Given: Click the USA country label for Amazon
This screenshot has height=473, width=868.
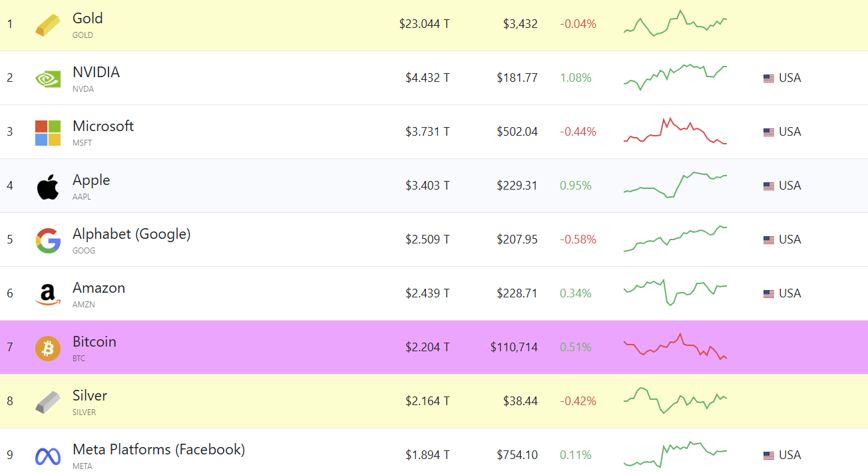Looking at the screenshot, I should point(789,293).
